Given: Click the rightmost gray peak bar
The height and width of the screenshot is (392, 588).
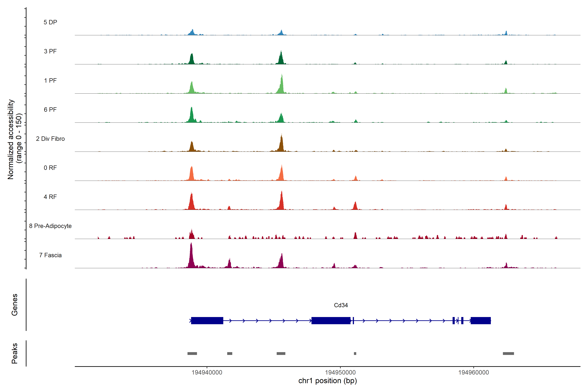Looking at the screenshot, I should pos(508,353).
